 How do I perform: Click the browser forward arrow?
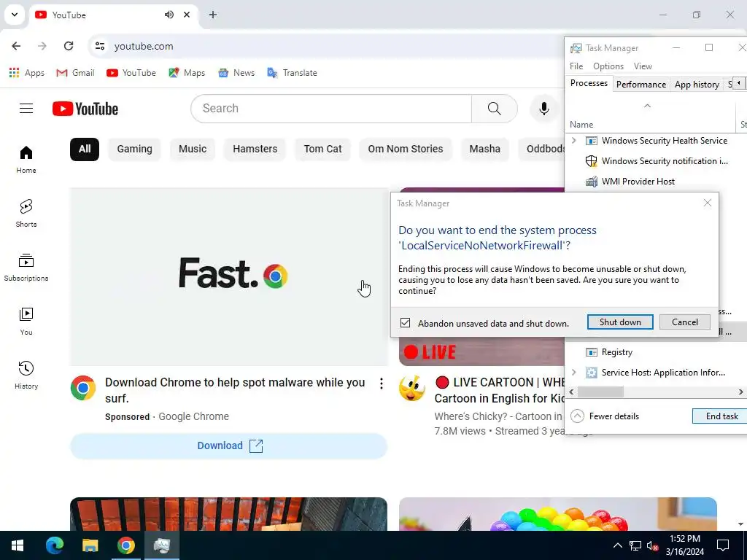[x=42, y=46]
